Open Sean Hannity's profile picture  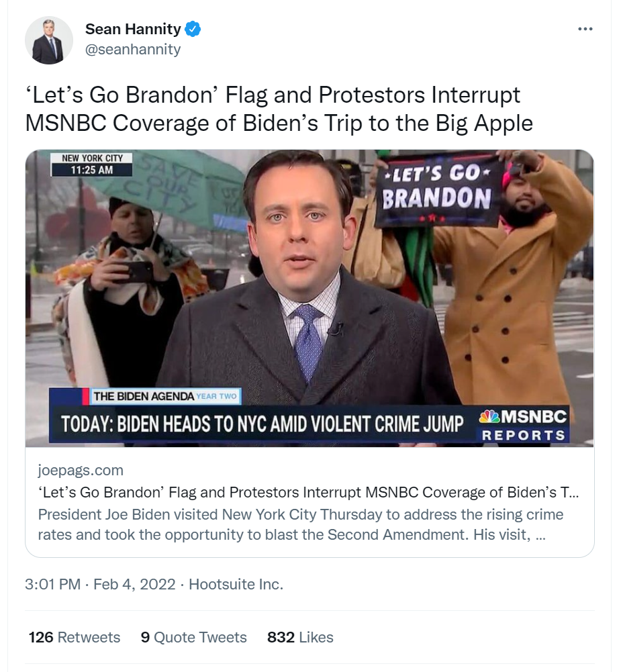(x=48, y=40)
